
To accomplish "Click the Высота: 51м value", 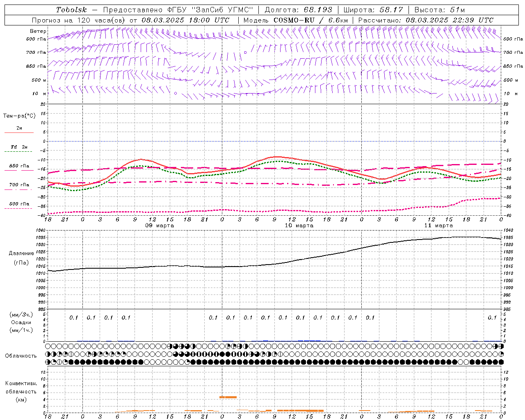I will [440, 10].
